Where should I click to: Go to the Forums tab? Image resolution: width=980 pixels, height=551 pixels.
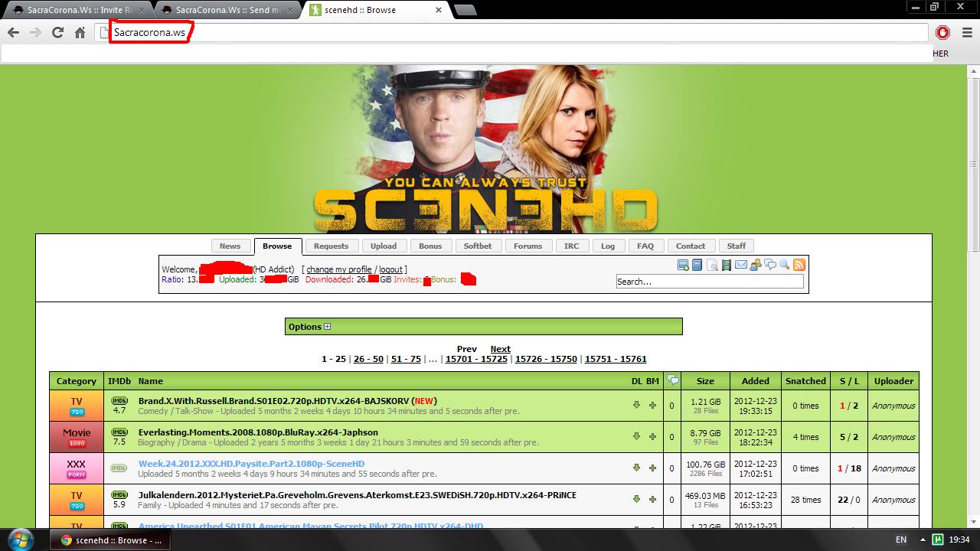[x=528, y=246]
